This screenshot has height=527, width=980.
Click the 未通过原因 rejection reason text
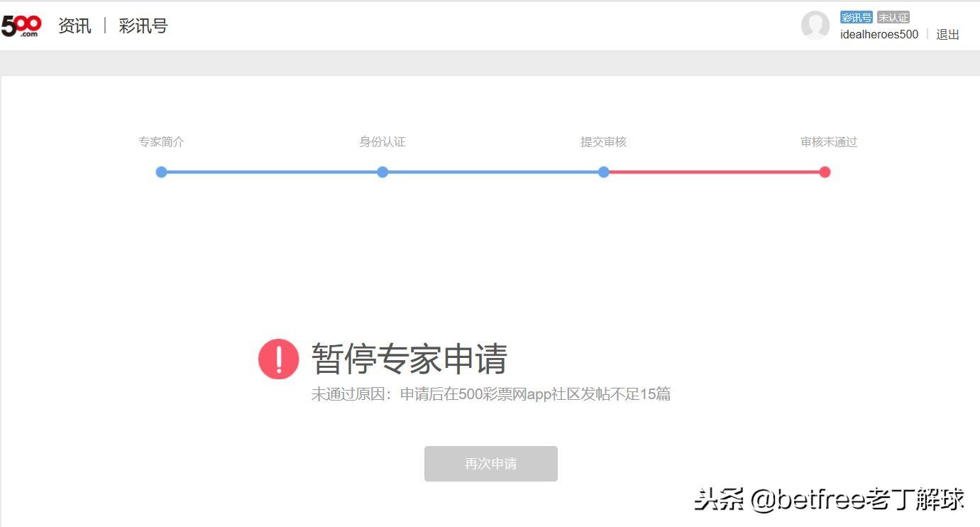tap(490, 394)
